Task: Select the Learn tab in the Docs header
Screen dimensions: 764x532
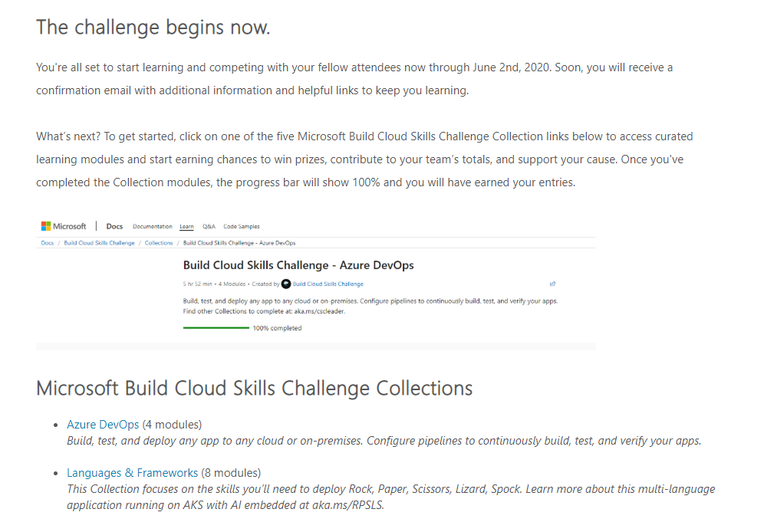Action: [x=186, y=227]
